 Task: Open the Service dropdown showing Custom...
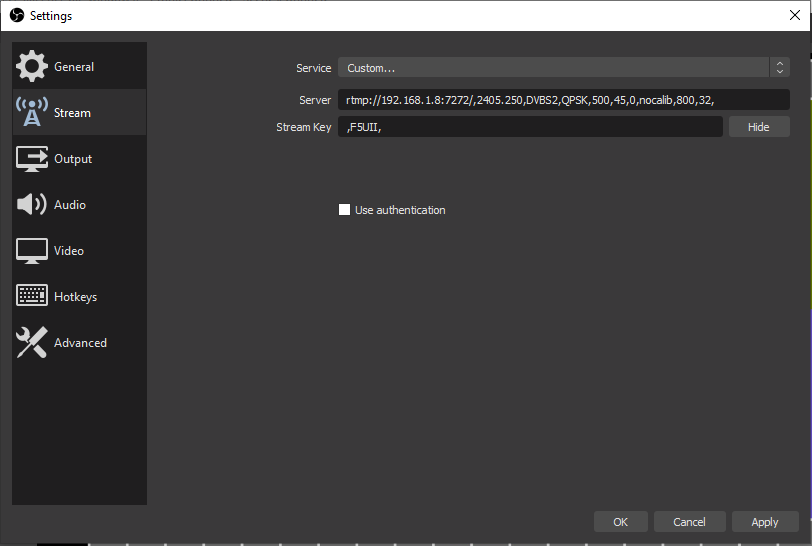coord(553,68)
